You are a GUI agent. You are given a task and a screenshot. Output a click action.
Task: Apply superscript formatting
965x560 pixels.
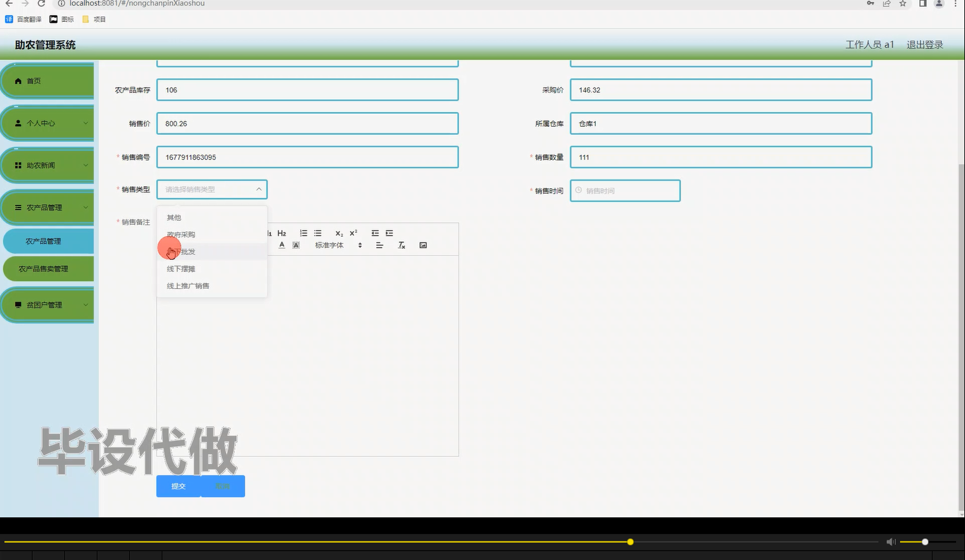(353, 234)
